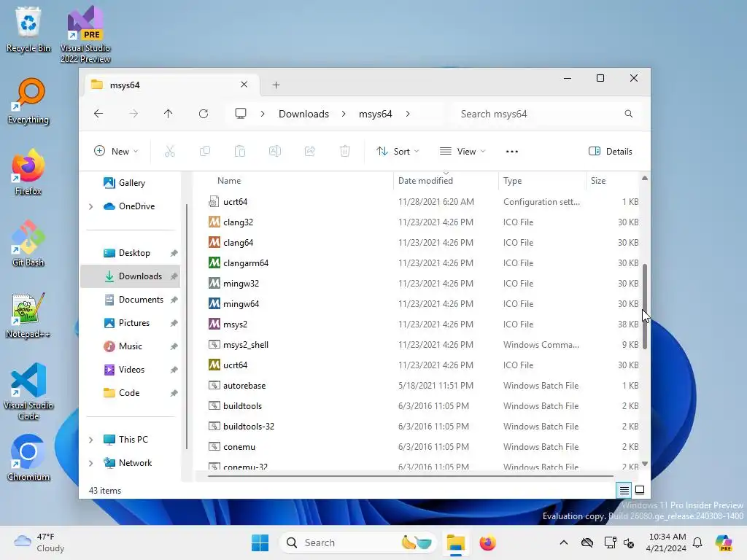This screenshot has width=747, height=560.
Task: Open the New item dropdown
Action: pos(116,152)
